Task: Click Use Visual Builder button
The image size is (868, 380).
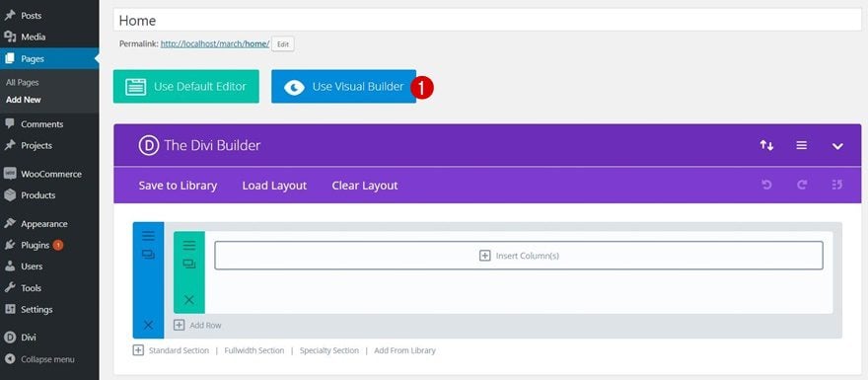Action: click(x=344, y=87)
